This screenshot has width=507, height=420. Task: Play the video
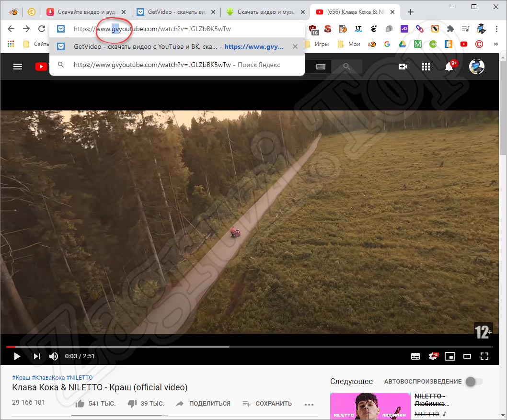[x=17, y=356]
